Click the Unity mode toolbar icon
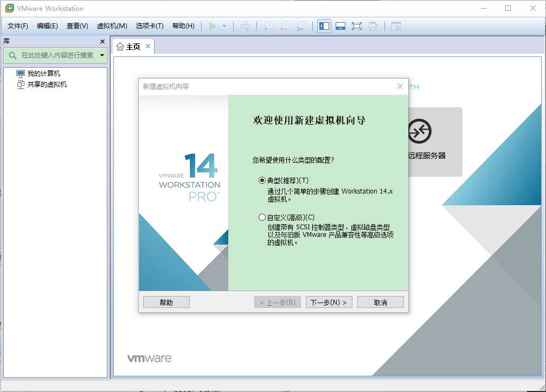This screenshot has width=546, height=392. coord(373,26)
